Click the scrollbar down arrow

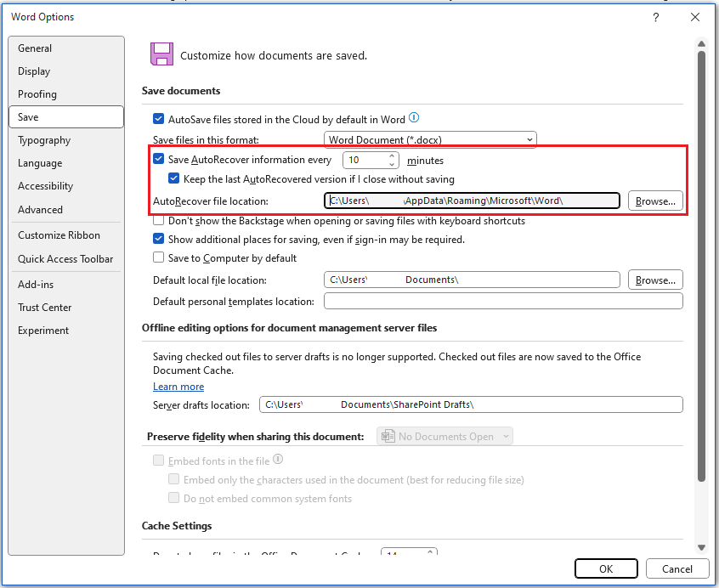pos(701,547)
